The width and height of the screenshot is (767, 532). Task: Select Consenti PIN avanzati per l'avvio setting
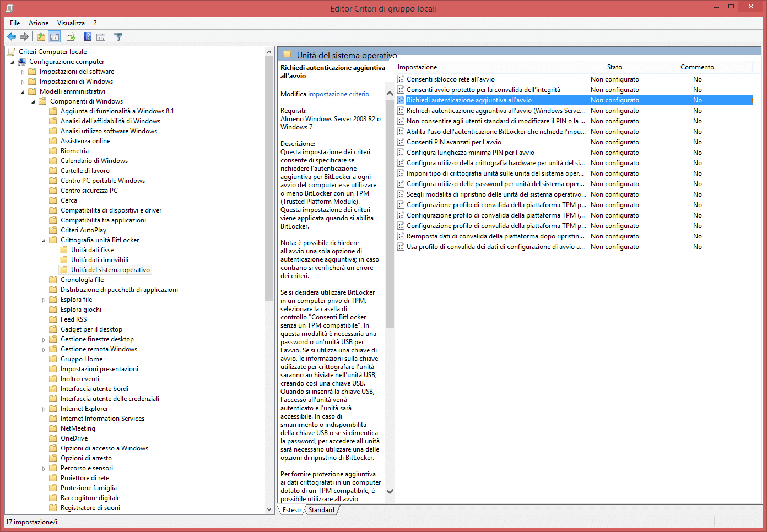(453, 142)
